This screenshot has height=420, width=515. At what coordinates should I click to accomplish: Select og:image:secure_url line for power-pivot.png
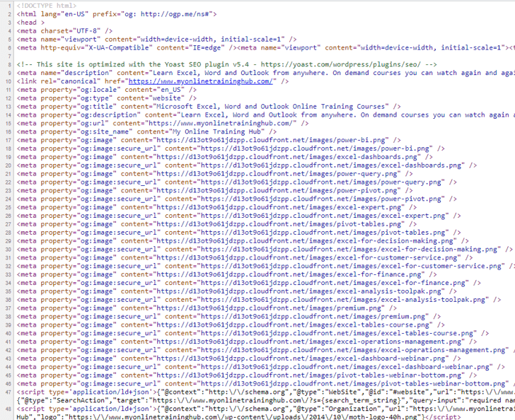(237, 199)
